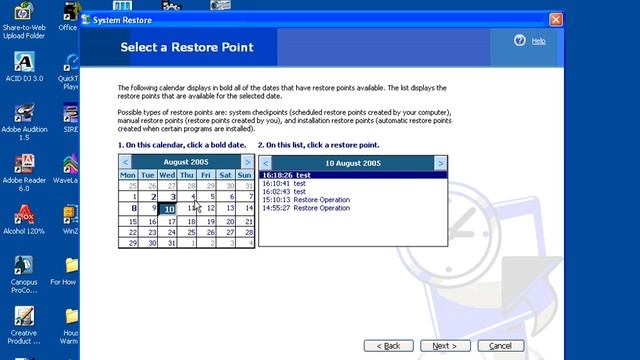Select the 15:10:13 Restore Operation entry
This screenshot has width=640, height=360.
click(x=353, y=200)
